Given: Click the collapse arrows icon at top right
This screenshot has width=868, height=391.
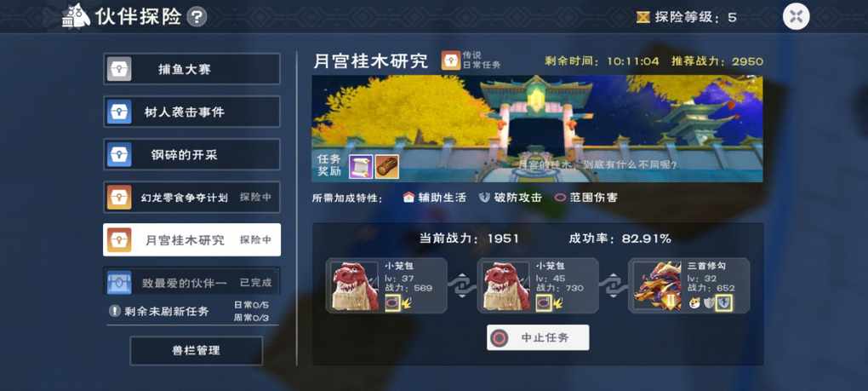Looking at the screenshot, I should pyautogui.click(x=796, y=17).
